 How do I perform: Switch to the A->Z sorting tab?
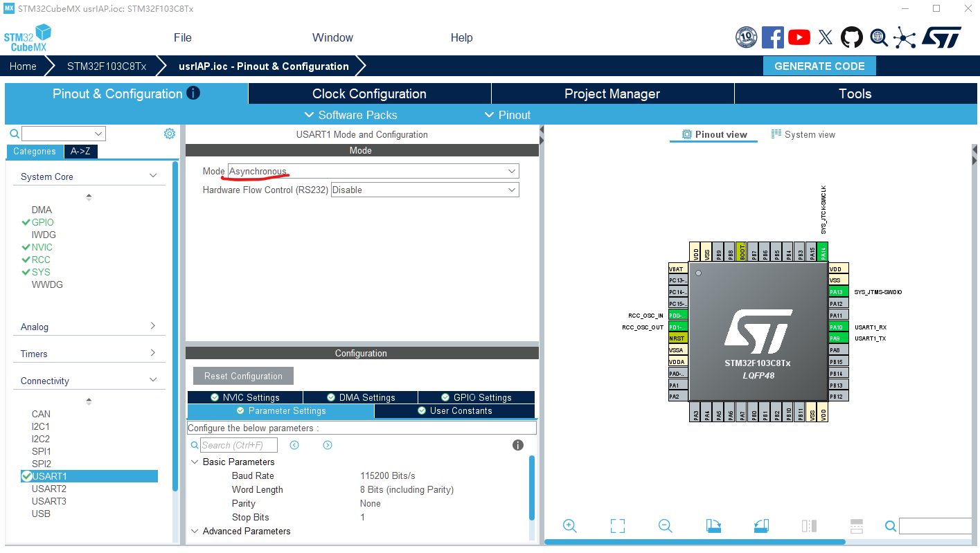pyautogui.click(x=81, y=151)
